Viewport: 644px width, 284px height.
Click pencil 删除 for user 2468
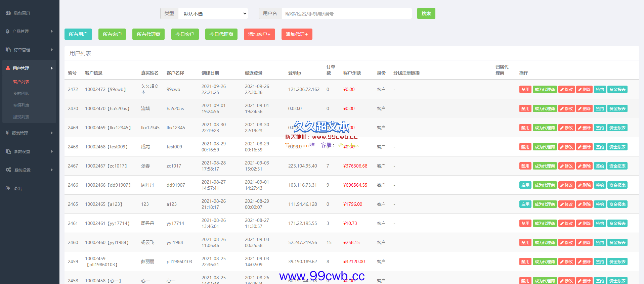(585, 147)
